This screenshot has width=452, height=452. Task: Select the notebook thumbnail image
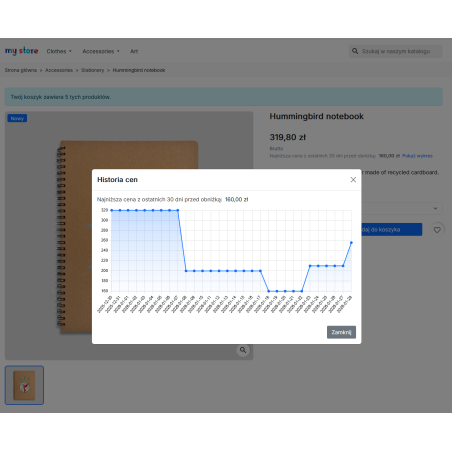click(24, 385)
